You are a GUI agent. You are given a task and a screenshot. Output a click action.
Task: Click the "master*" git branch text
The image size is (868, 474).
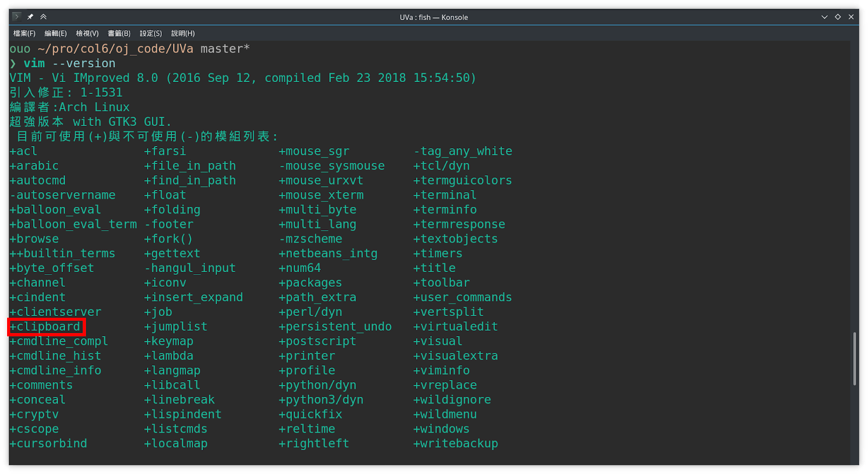(x=225, y=49)
